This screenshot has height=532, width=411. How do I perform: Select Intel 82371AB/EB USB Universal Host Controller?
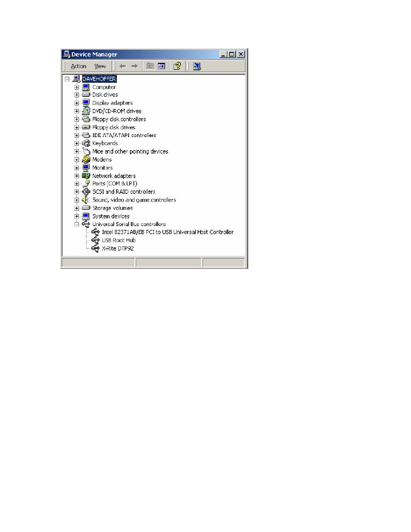pyautogui.click(x=168, y=232)
